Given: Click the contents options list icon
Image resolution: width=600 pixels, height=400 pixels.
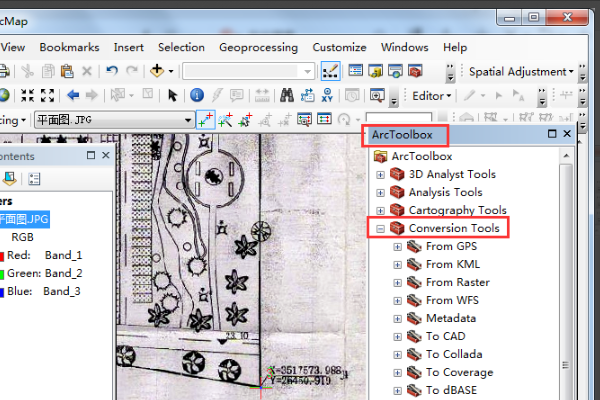Looking at the screenshot, I should click(x=34, y=179).
